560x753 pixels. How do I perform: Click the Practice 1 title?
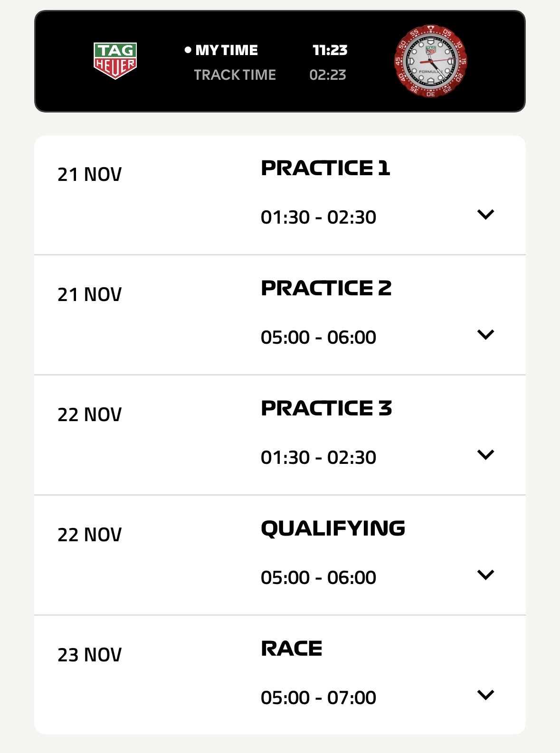coord(325,168)
